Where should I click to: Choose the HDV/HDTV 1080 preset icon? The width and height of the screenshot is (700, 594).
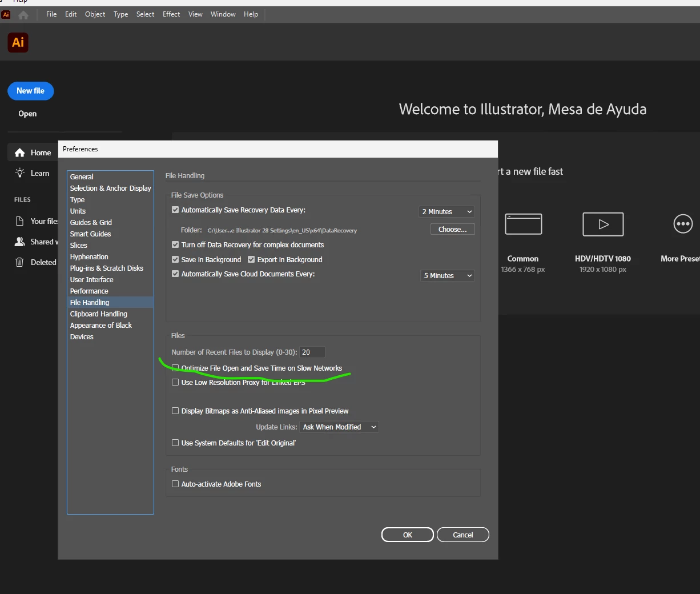point(603,224)
